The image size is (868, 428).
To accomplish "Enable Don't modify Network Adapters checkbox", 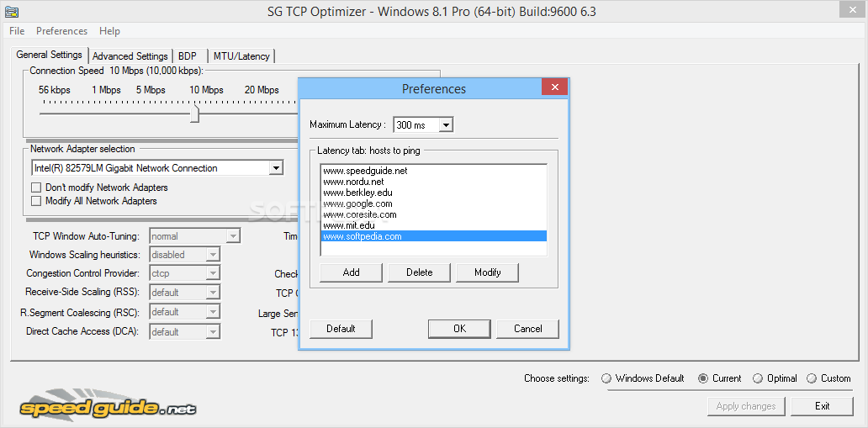I will (x=36, y=188).
